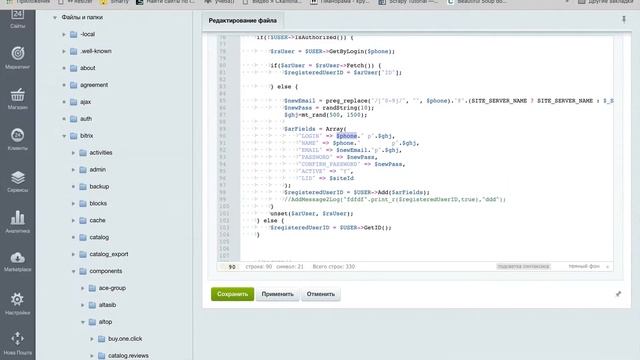This screenshot has width=640, height=360.
Task: Click the green Сохранить button
Action: [x=232, y=294]
